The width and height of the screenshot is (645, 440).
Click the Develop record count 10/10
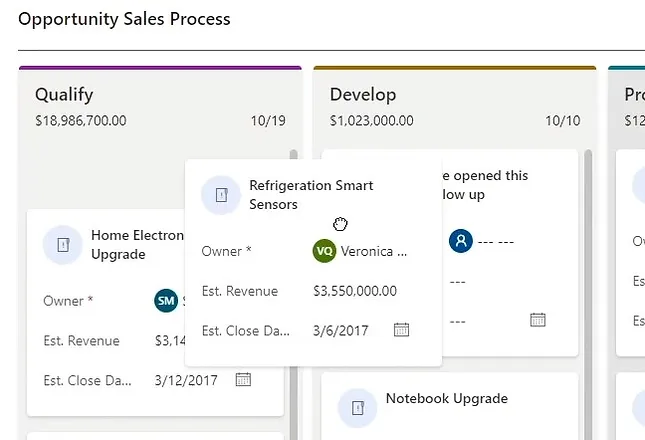pyautogui.click(x=563, y=120)
